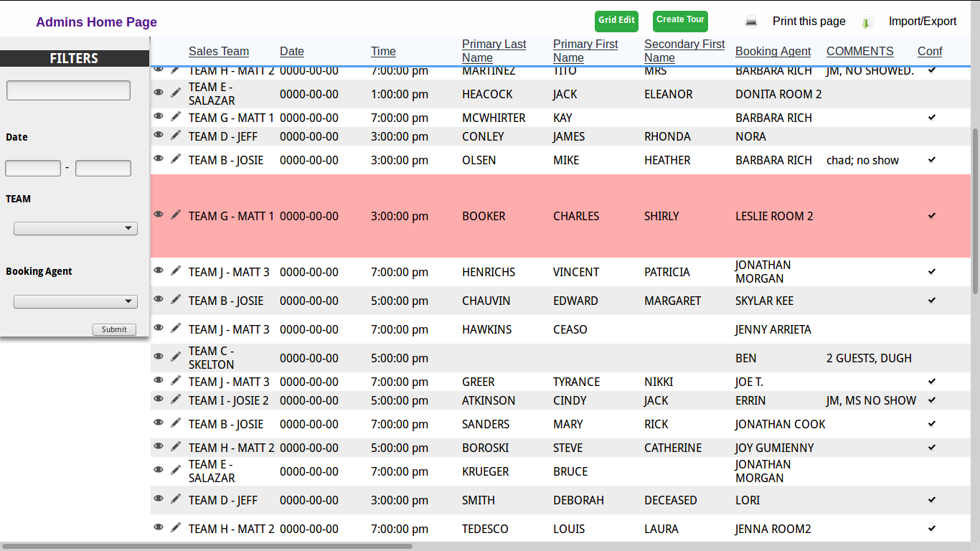Open the TEAM filter dropdown
This screenshot has height=551, width=980.
click(x=75, y=229)
